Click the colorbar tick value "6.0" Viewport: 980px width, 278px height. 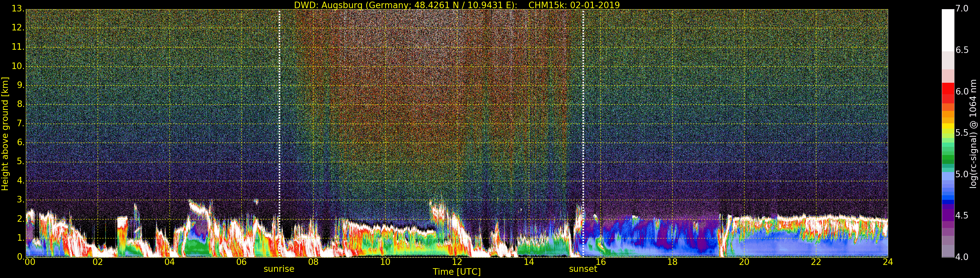click(962, 91)
